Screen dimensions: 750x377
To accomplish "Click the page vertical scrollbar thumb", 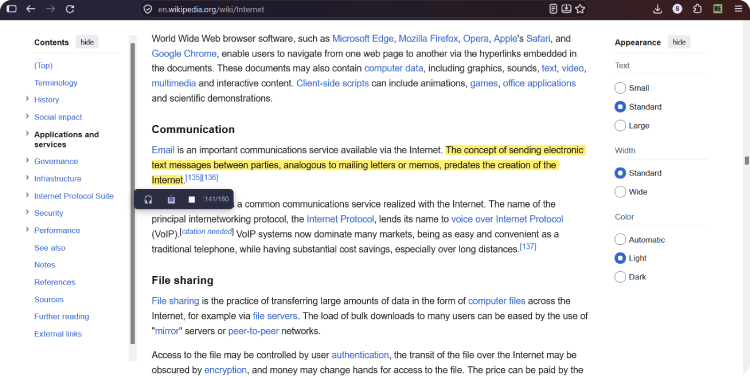I will click(746, 161).
